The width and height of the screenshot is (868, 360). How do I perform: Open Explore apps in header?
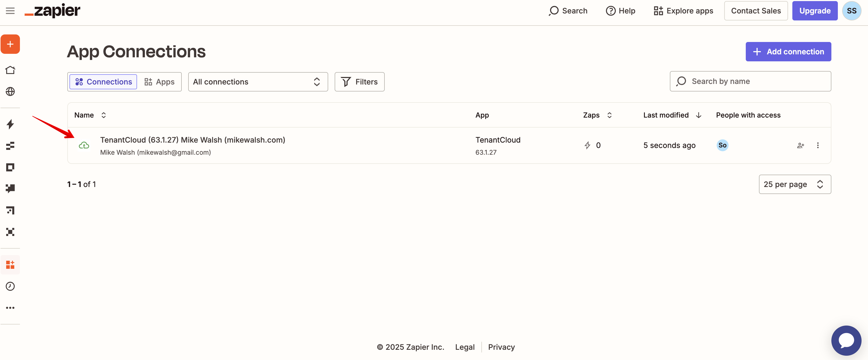coord(683,11)
